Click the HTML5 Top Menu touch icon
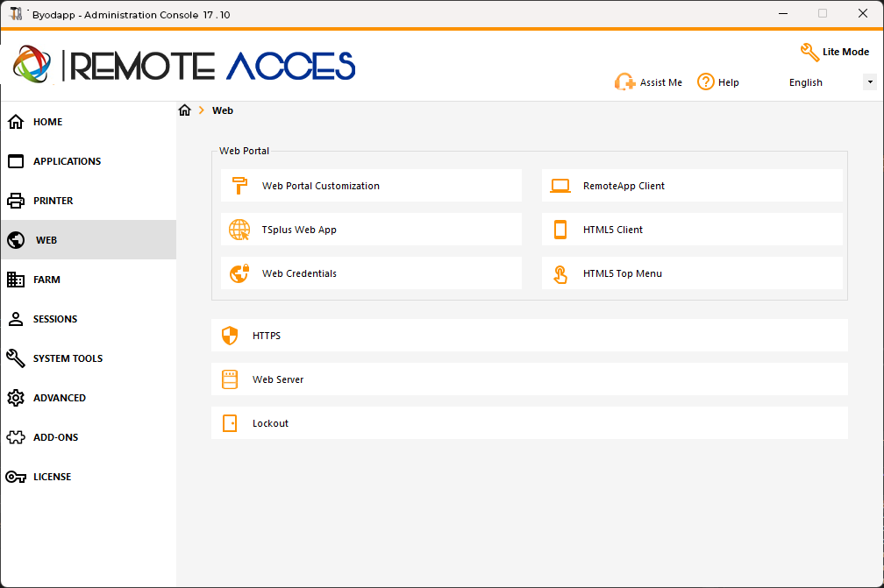The width and height of the screenshot is (884, 588). click(560, 274)
